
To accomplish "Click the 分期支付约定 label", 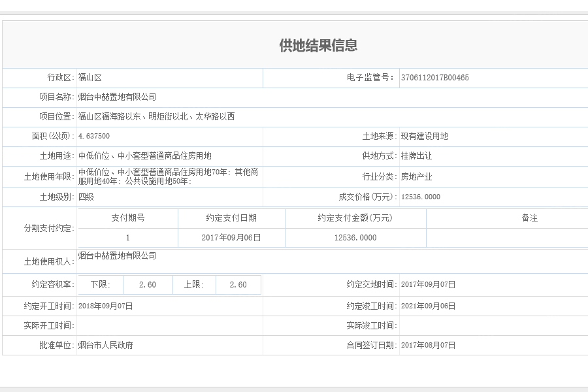I will click(49, 228).
